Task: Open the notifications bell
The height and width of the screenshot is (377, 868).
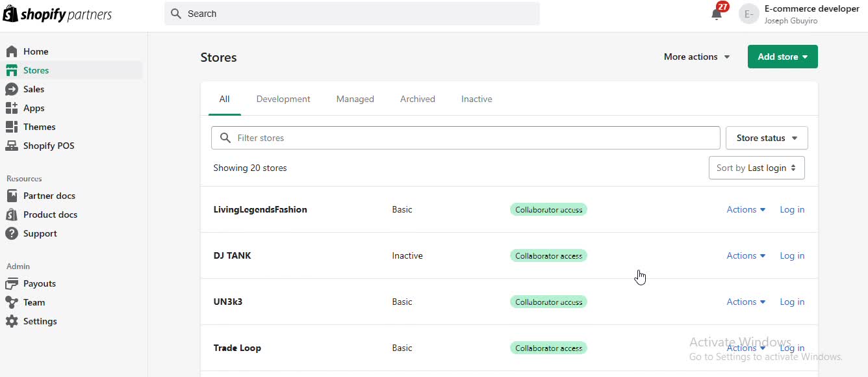Action: pos(717,14)
